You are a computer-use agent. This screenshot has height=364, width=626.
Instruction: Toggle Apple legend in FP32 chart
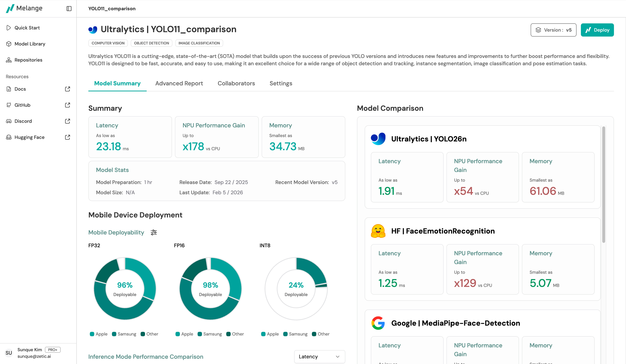[x=99, y=334]
